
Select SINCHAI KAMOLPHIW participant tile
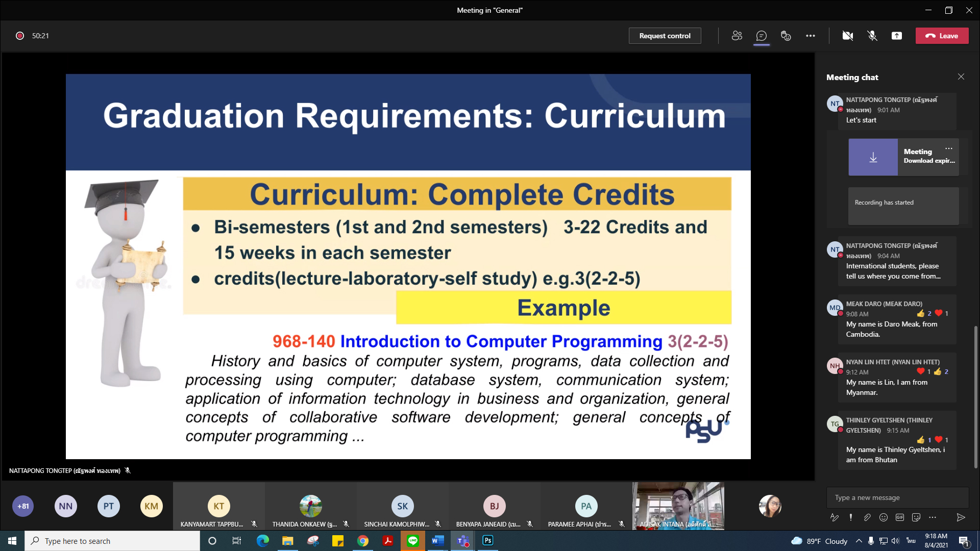[402, 506]
